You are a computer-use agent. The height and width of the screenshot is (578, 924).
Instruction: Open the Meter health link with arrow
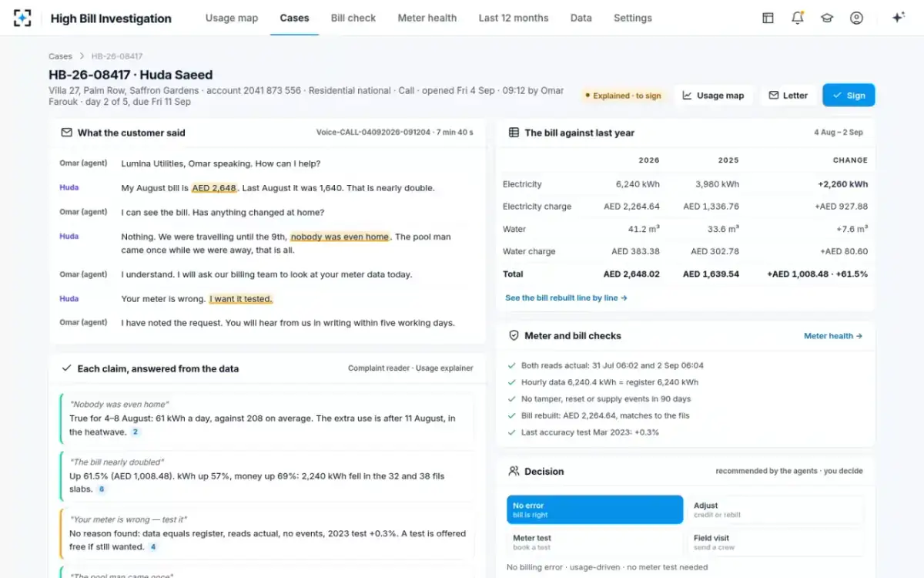point(833,336)
